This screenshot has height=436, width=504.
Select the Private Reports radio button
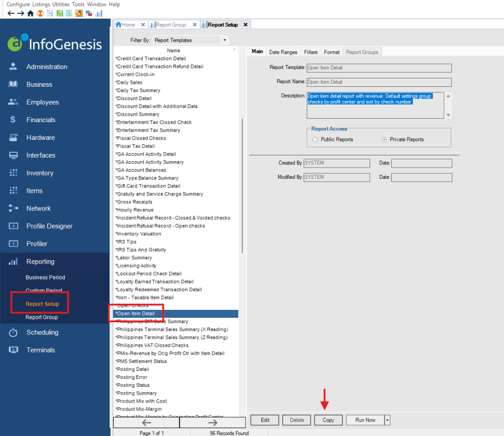(x=384, y=139)
